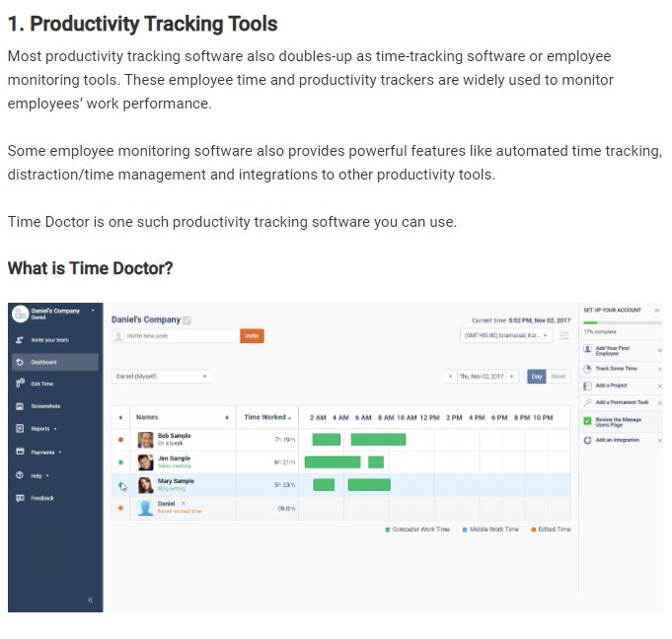
Task: Expand the Help submenu arrow
Action: (47, 476)
